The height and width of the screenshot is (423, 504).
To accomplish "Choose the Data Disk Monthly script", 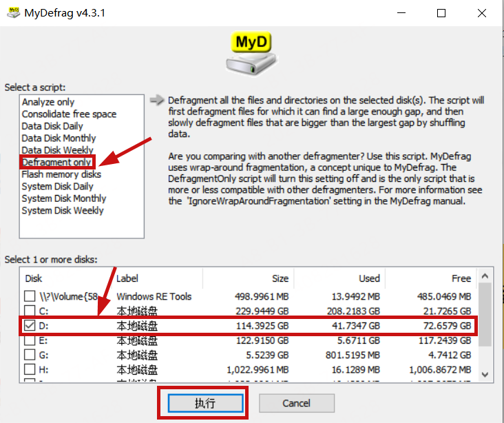I will tap(59, 138).
